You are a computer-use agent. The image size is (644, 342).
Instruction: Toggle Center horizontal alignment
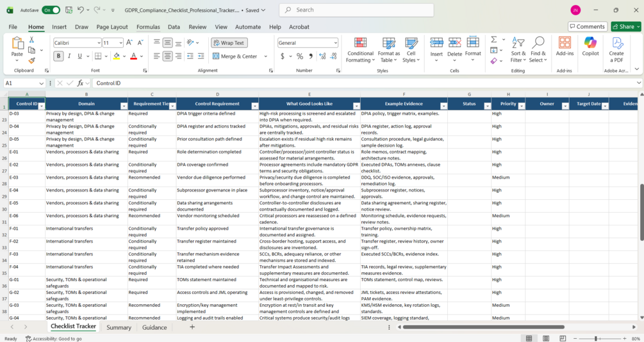(168, 56)
